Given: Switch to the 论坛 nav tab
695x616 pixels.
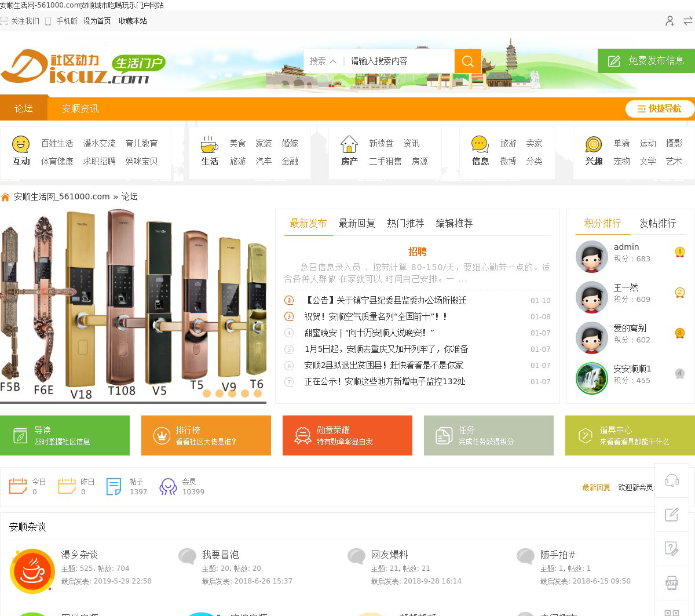Looking at the screenshot, I should 24,109.
